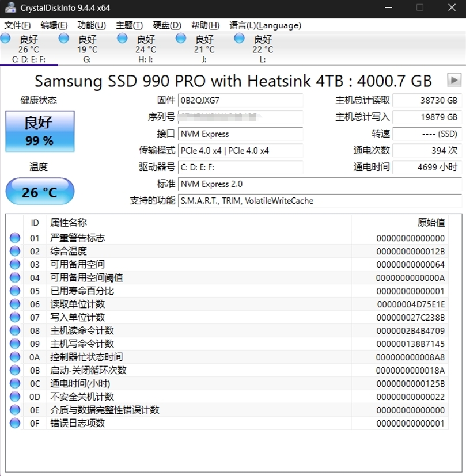Image resolution: width=466 pixels, height=476 pixels.
Task: Select the 已用寿命百分比 attribute name
Action: coord(82,291)
